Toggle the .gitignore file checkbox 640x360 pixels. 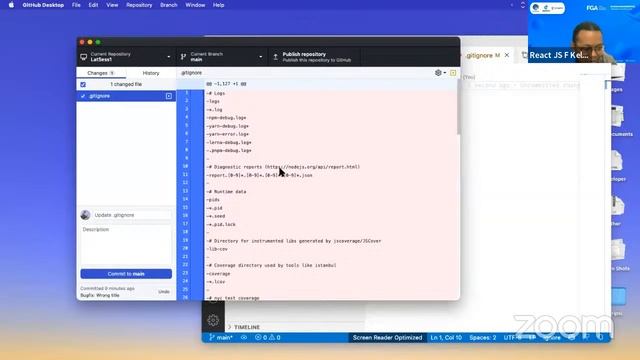coord(83,96)
